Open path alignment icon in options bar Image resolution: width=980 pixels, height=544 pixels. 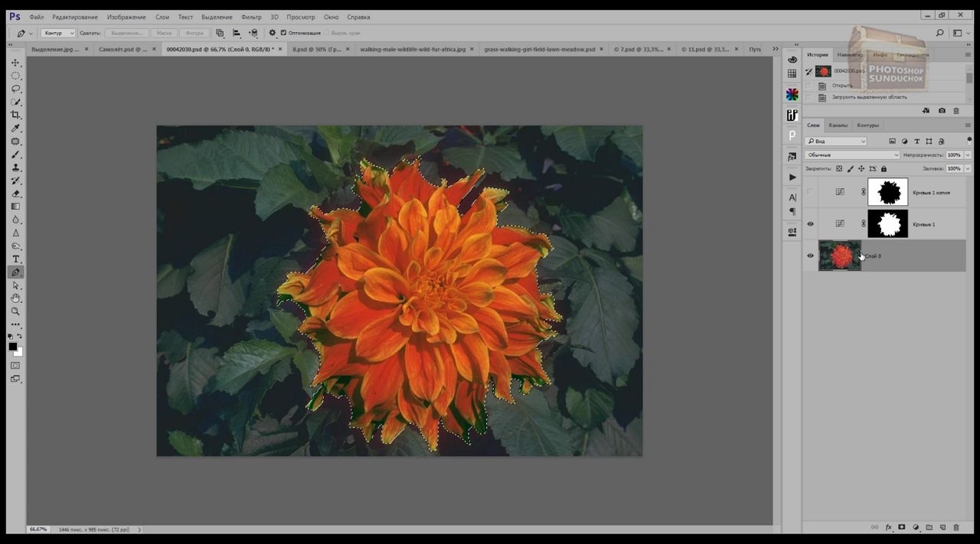pyautogui.click(x=237, y=33)
